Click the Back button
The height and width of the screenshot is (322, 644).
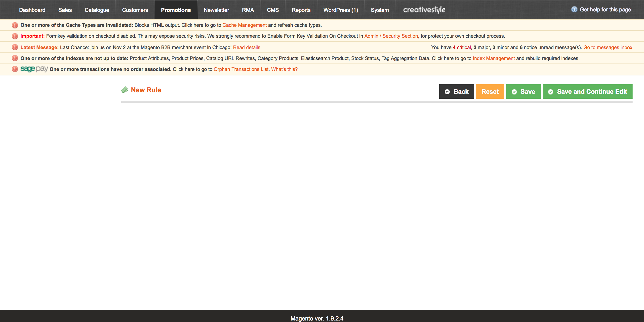[x=456, y=91]
